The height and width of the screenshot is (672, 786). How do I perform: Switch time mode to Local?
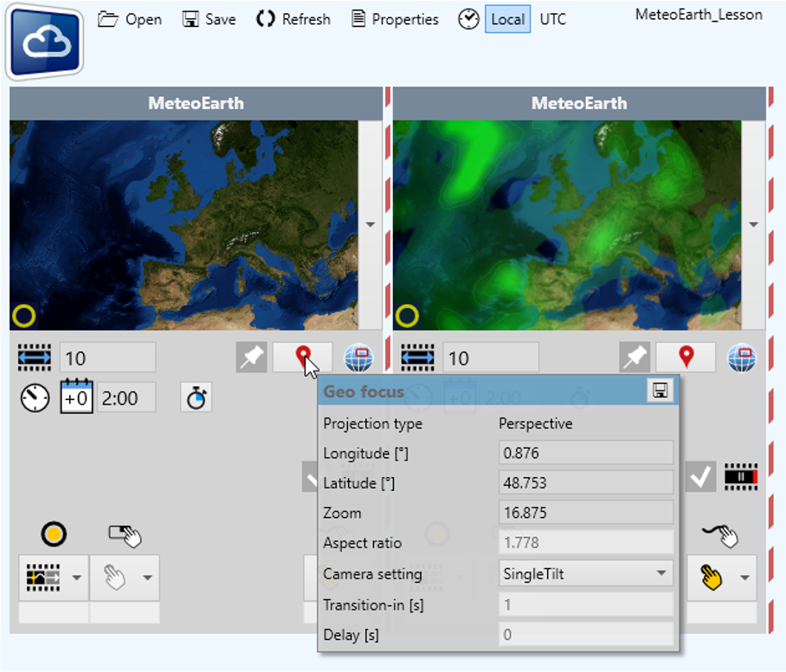tap(508, 20)
